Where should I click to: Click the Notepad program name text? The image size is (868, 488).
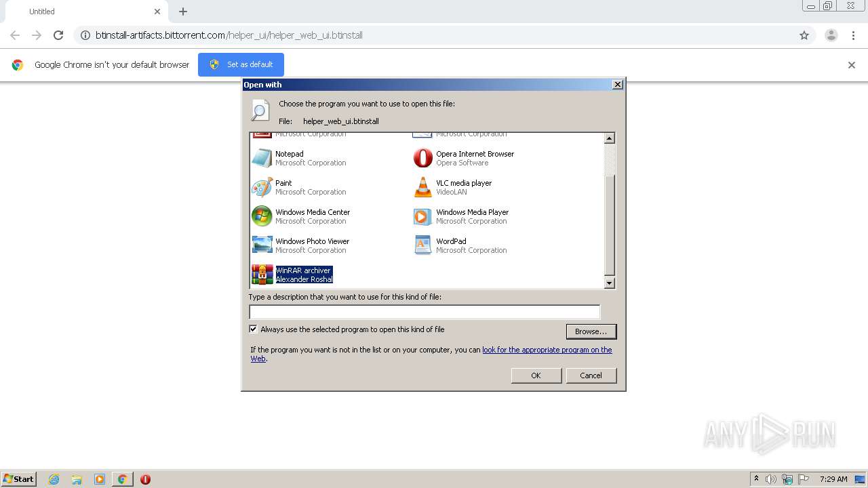tap(290, 154)
